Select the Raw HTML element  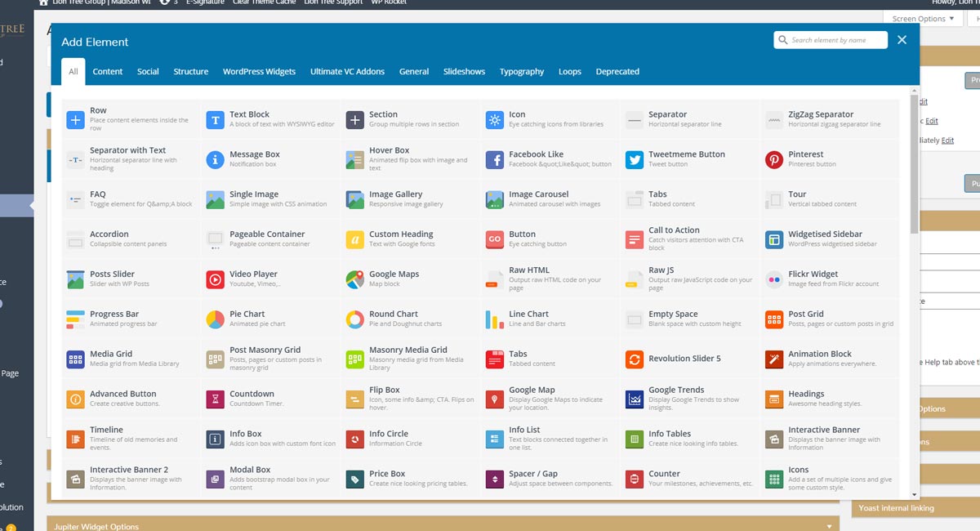(x=549, y=279)
